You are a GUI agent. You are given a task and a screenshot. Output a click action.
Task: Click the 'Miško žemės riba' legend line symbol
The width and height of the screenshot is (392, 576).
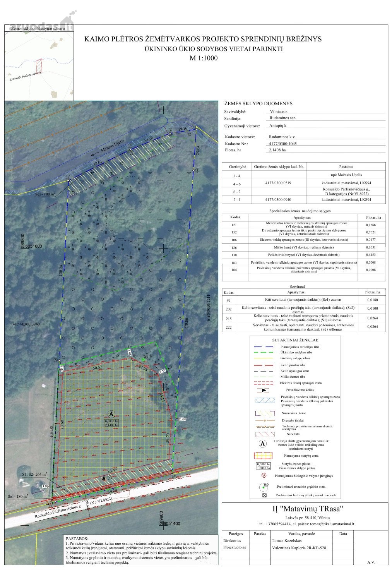[x=263, y=377]
